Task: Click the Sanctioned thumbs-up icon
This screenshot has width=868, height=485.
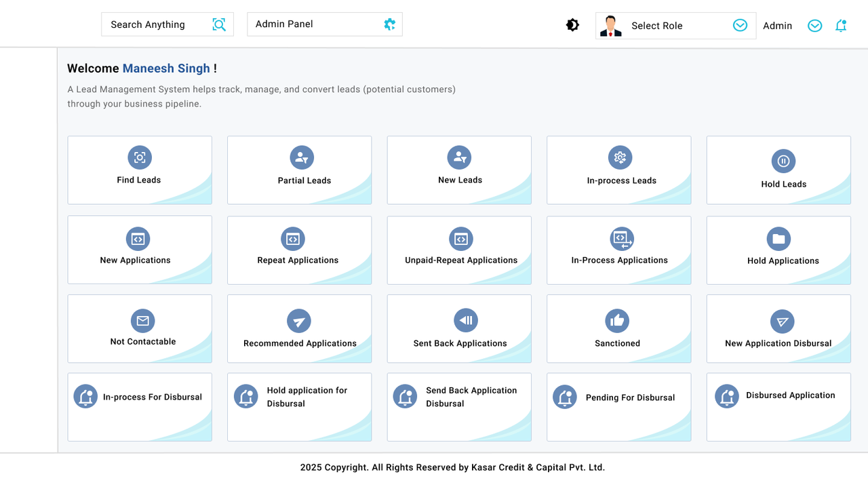Action: [616, 320]
